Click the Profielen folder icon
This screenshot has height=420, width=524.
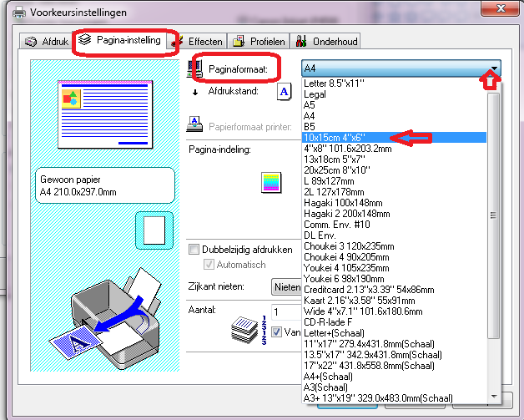(239, 41)
